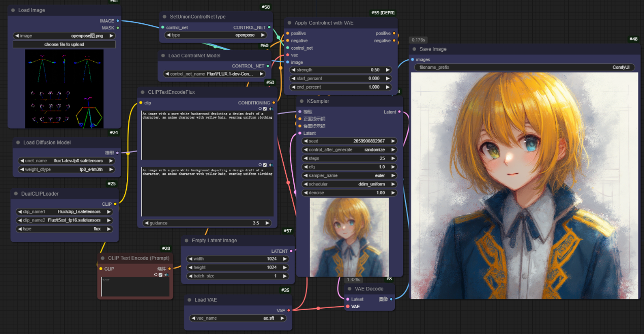Toggle checkbox in CLIP Text Encode (Prompt) node
The image size is (644, 334).
(x=160, y=275)
